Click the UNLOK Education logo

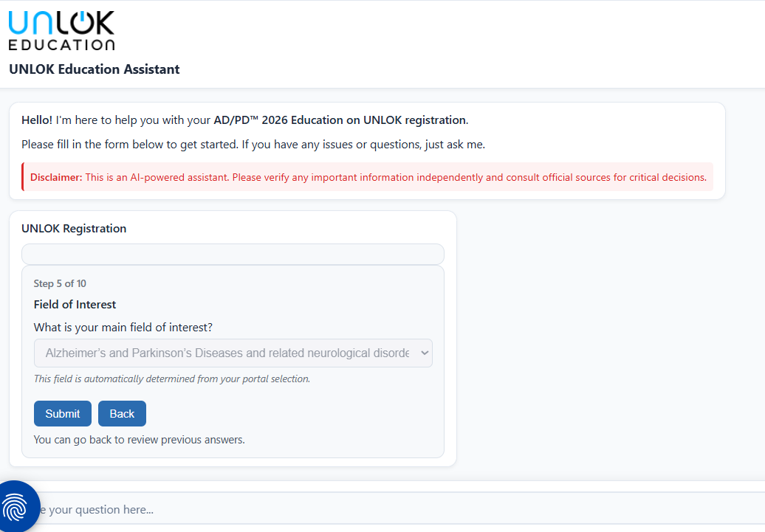coord(61,31)
